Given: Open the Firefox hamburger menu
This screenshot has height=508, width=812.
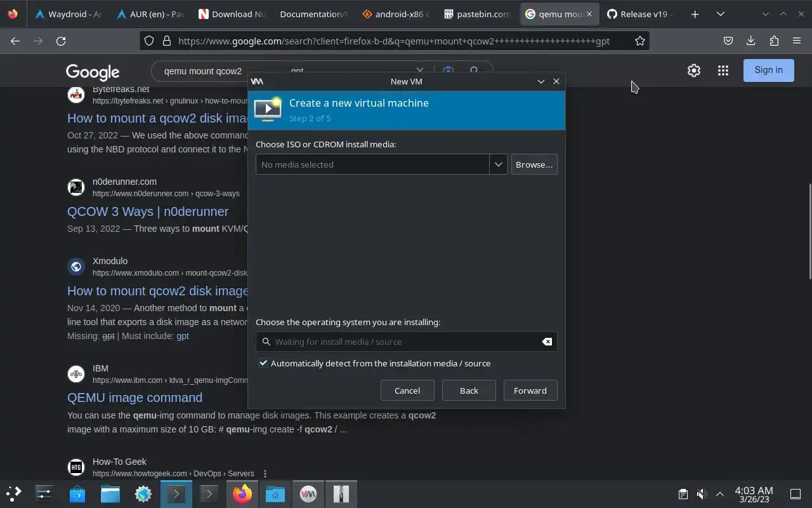Looking at the screenshot, I should pyautogui.click(x=797, y=41).
